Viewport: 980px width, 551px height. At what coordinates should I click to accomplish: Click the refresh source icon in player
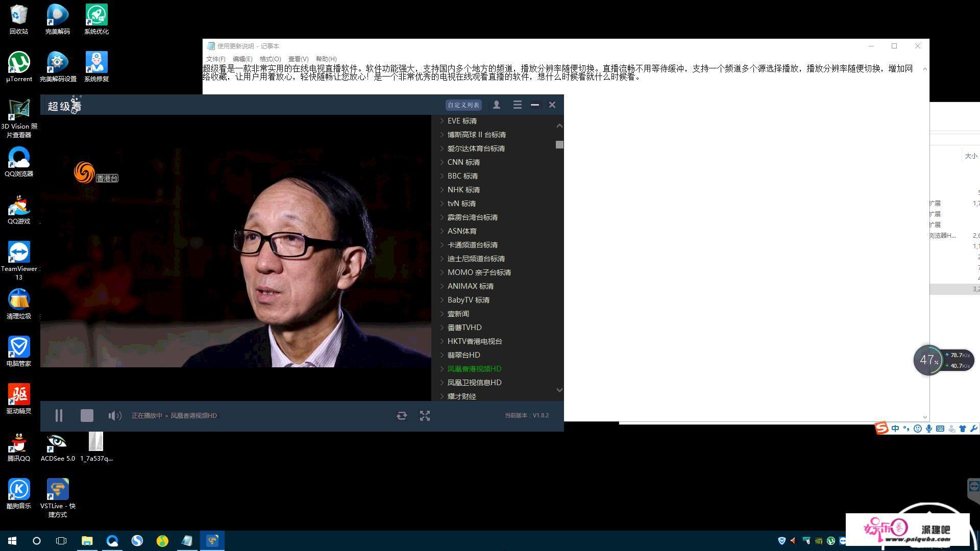[402, 416]
